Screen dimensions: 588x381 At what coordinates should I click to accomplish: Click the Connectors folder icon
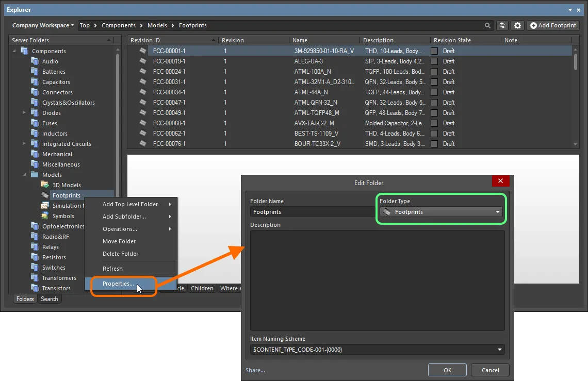click(35, 92)
